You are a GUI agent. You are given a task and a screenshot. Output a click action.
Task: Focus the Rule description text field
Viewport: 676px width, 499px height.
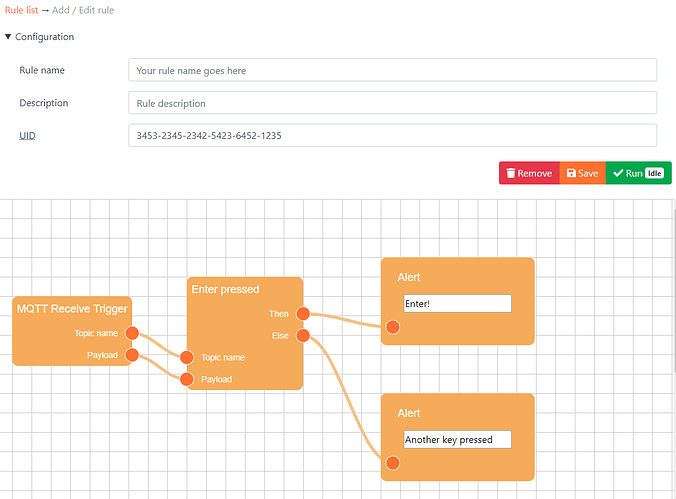click(x=392, y=103)
